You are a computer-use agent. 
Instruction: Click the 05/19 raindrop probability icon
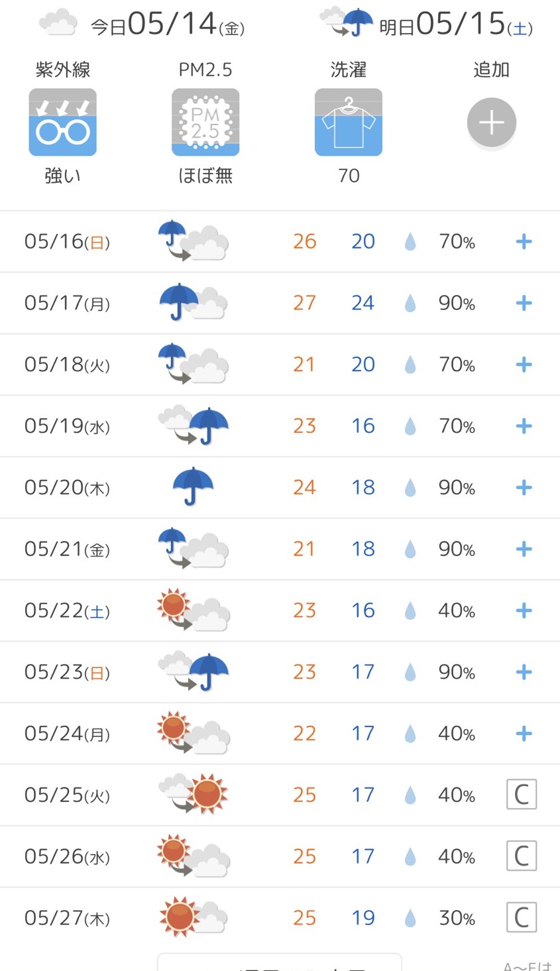[410, 426]
